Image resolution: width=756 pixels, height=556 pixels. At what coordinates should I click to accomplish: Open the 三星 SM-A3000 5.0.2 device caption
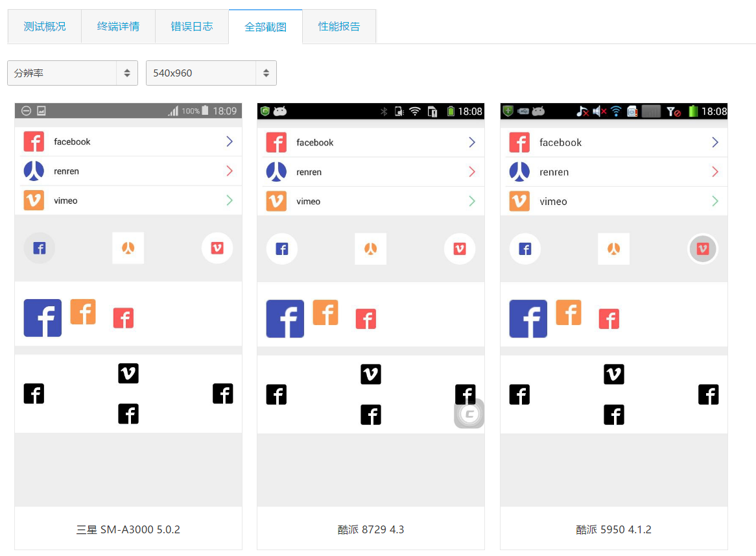click(x=128, y=529)
